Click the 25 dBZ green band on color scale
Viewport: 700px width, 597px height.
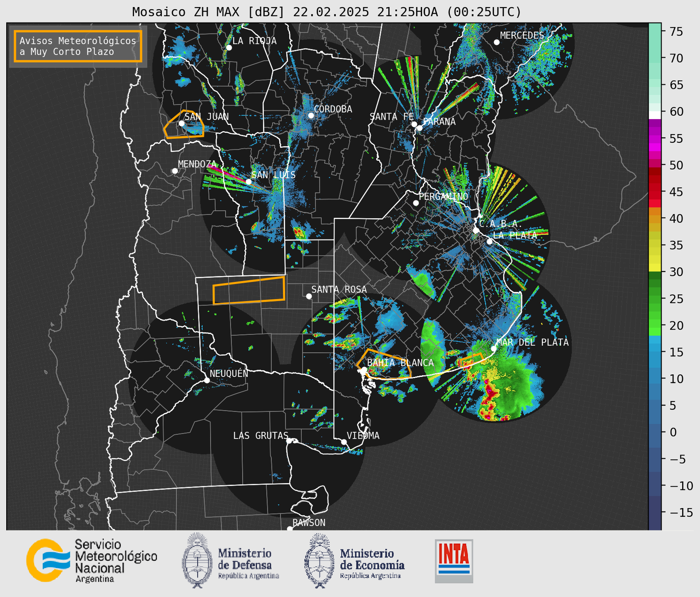tap(655, 299)
